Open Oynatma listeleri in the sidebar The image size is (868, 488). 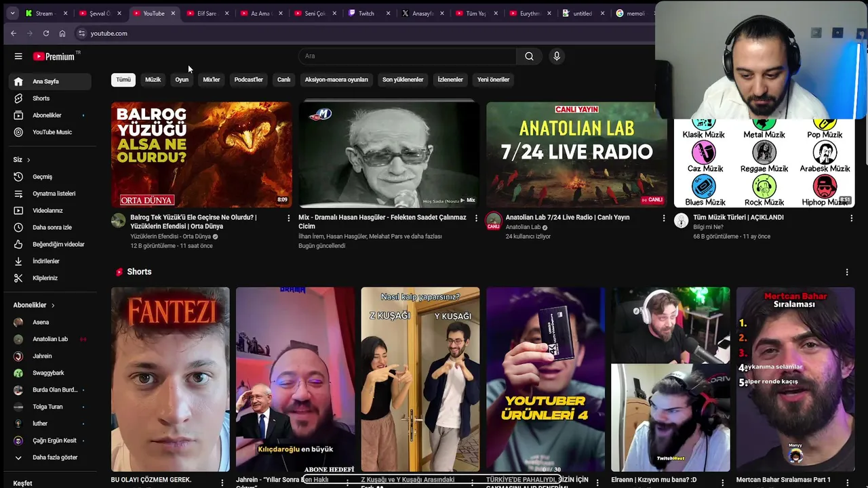(x=50, y=194)
